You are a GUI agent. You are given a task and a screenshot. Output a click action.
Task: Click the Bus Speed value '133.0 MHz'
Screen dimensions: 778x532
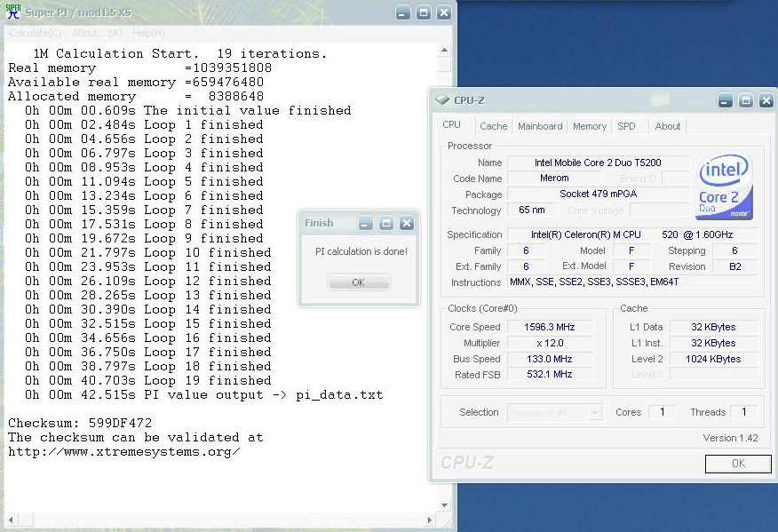point(549,359)
